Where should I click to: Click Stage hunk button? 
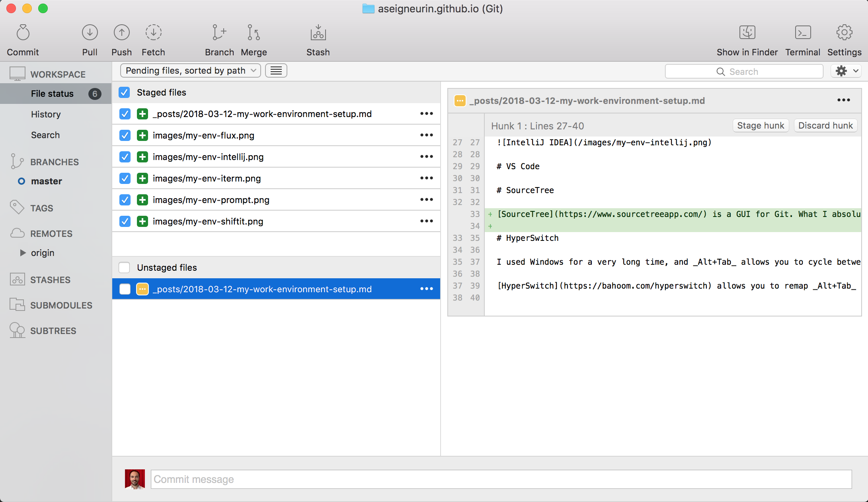(762, 125)
